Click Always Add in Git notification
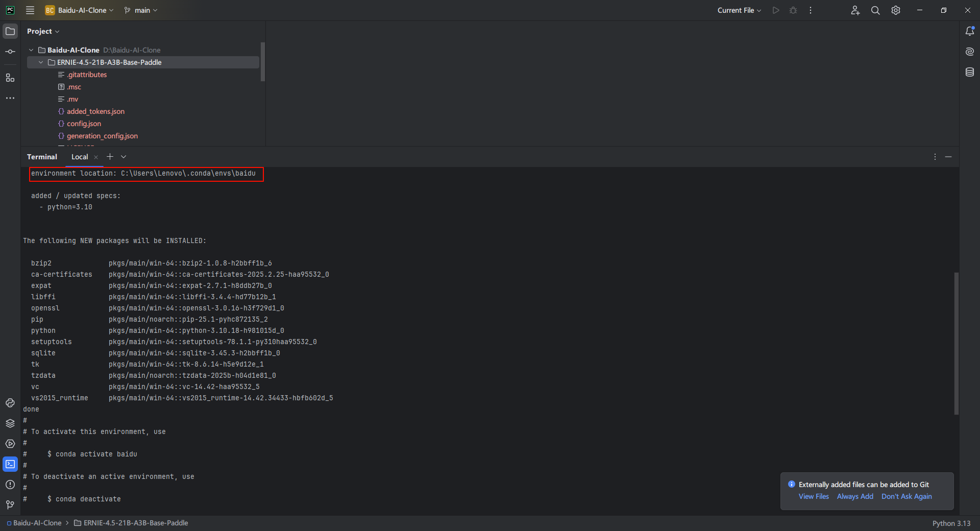 pos(855,496)
